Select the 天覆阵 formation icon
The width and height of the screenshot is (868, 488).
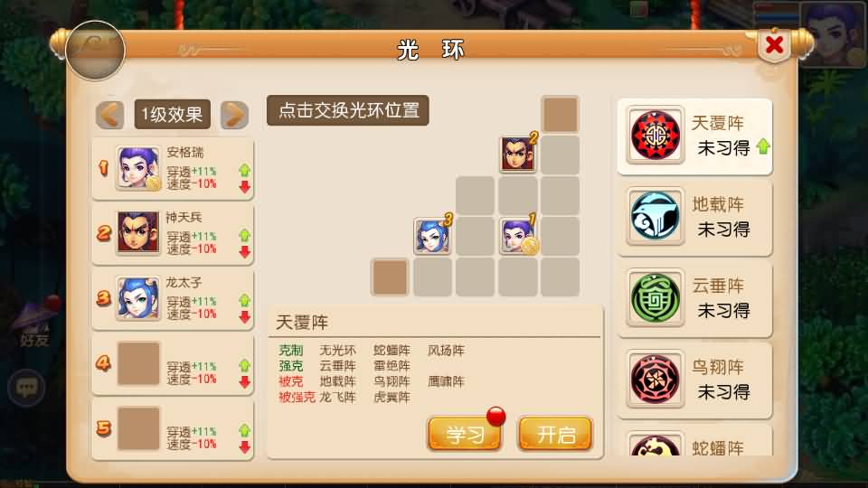(x=656, y=135)
